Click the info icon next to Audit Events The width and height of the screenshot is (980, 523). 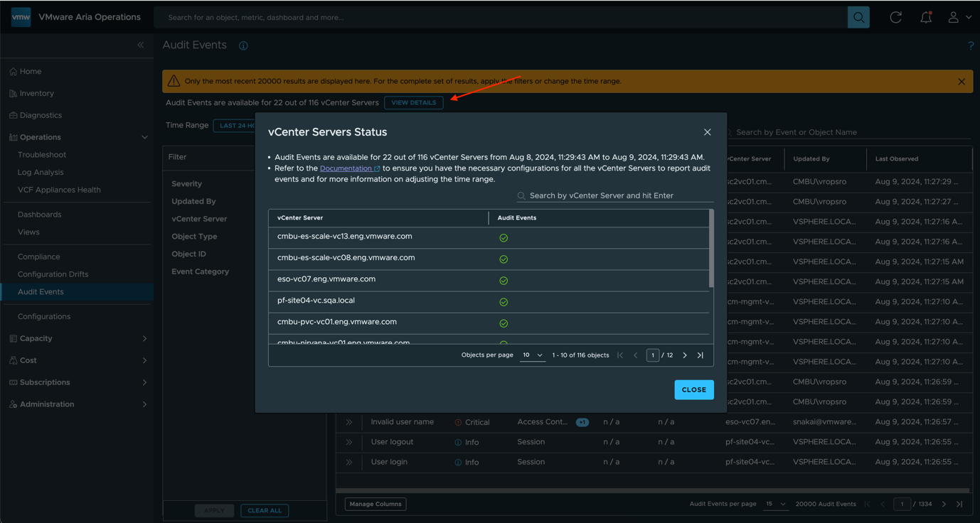point(243,45)
